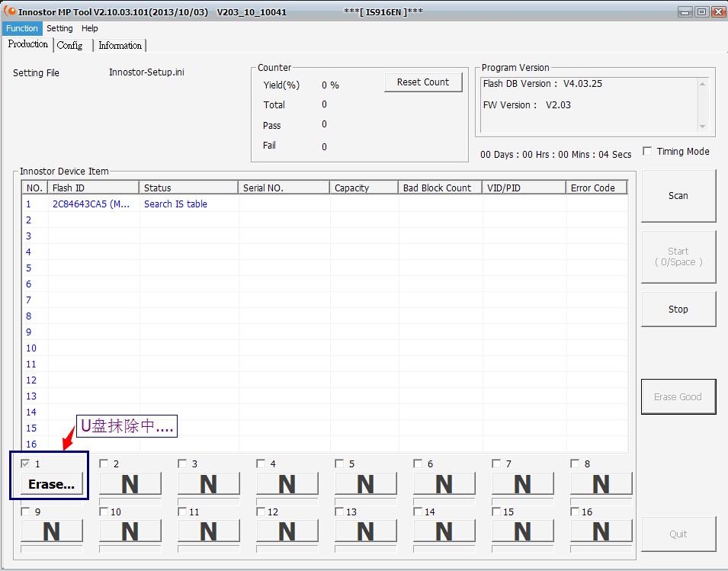Image resolution: width=728 pixels, height=571 pixels.
Task: Toggle port 2 checkbox
Action: coord(104,464)
